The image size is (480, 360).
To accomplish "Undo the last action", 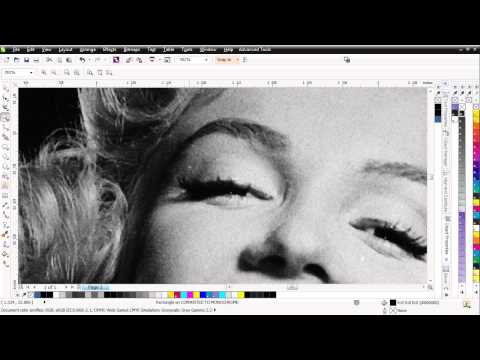I will (x=82, y=60).
